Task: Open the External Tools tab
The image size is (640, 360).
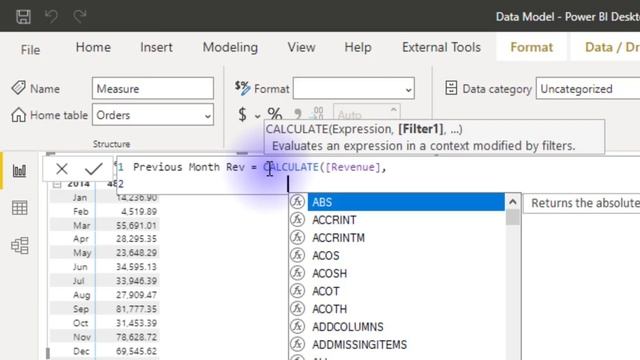Action: [441, 47]
